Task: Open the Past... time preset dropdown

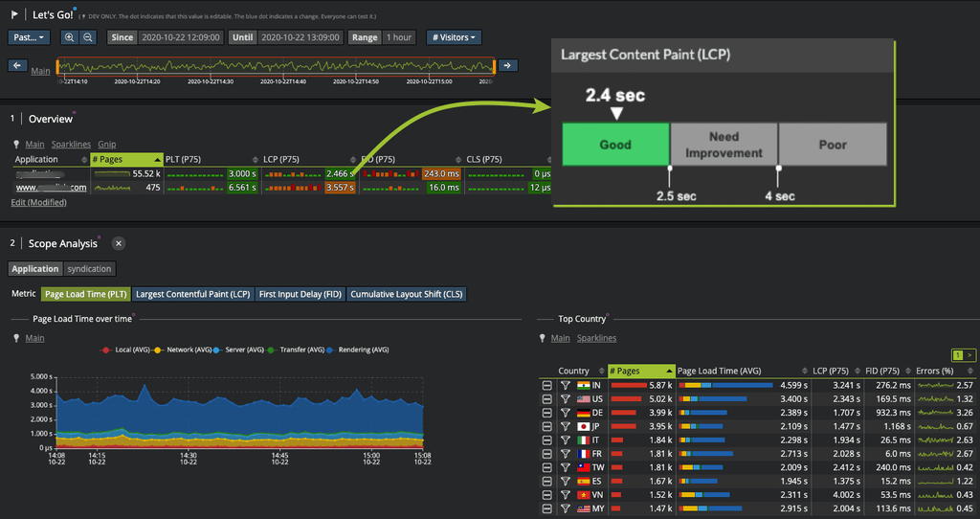Action: [x=29, y=37]
